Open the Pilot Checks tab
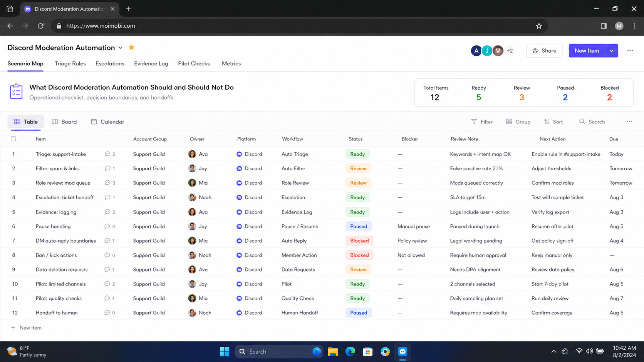The image size is (644, 362). pos(194,63)
